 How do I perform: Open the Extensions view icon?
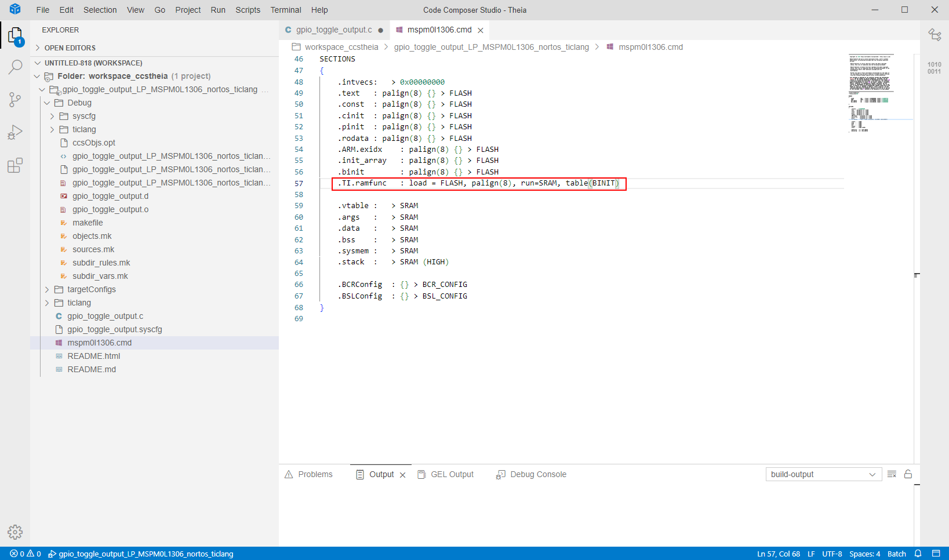[15, 166]
